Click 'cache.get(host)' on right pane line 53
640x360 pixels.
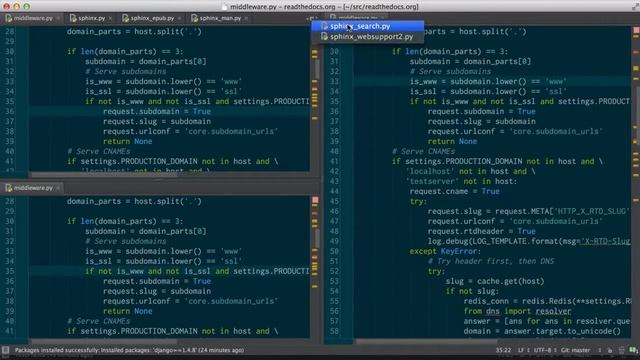[x=511, y=281]
